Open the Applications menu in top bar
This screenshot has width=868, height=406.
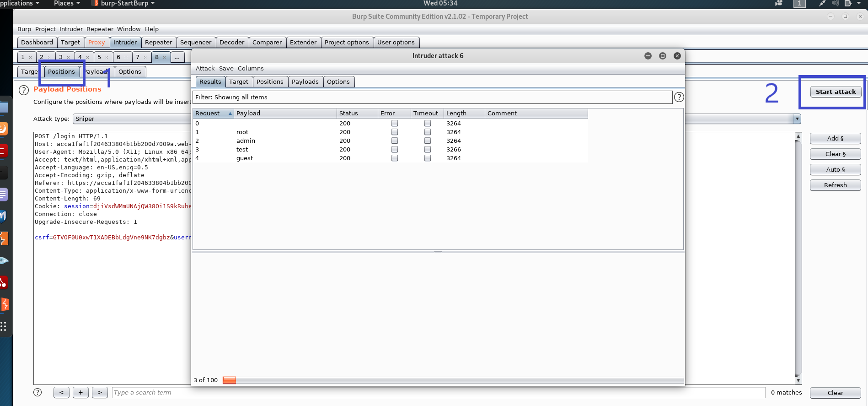20,3
